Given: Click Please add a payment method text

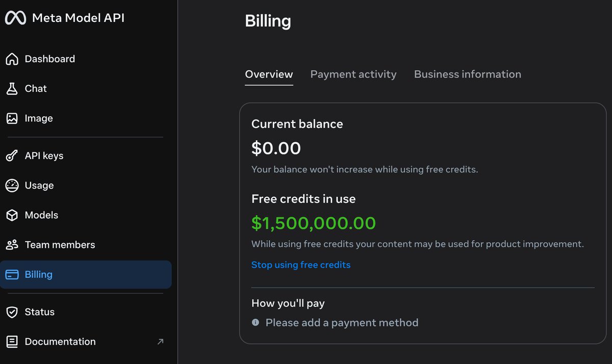Looking at the screenshot, I should click(x=342, y=323).
